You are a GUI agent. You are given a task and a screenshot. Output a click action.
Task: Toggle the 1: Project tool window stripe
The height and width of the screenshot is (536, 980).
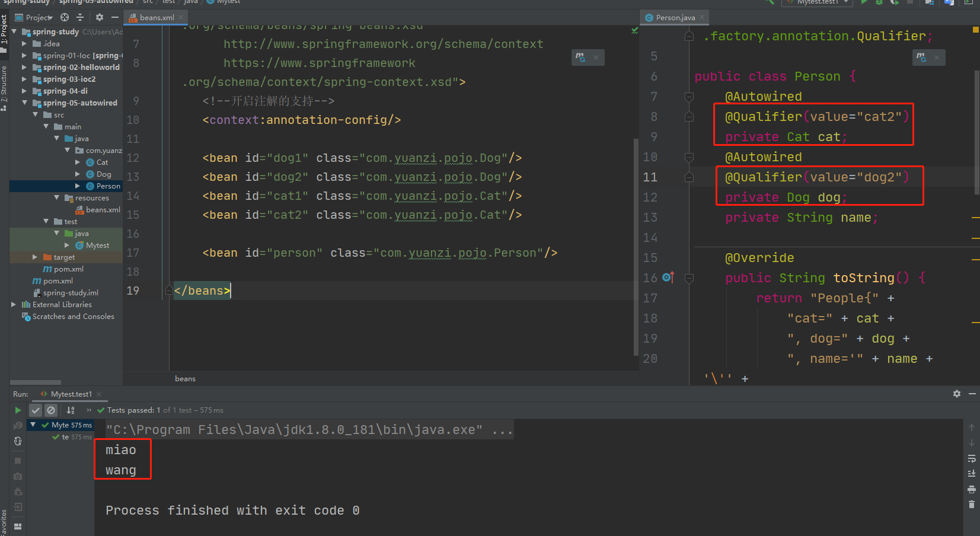(4, 34)
